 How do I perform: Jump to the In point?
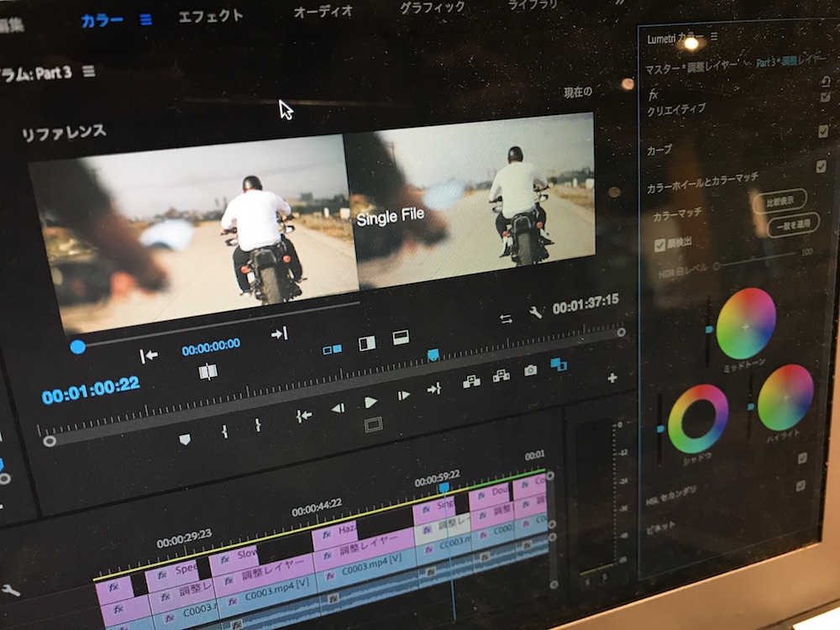click(304, 415)
